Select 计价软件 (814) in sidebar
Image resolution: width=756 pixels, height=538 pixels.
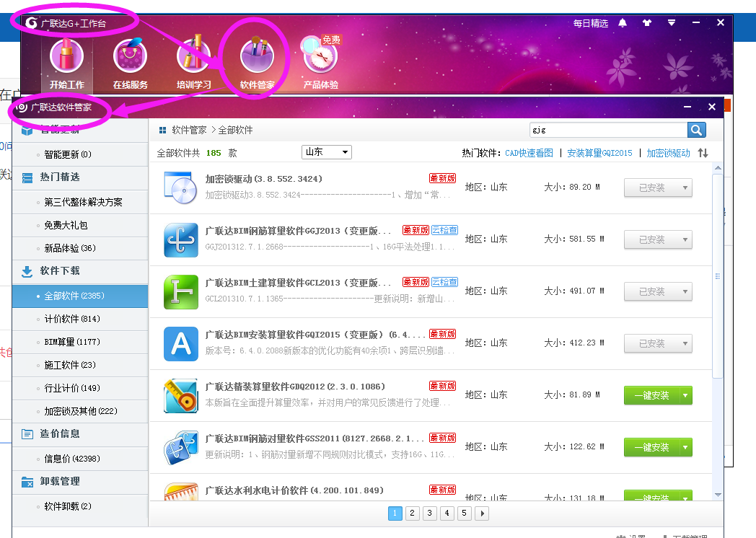coord(80,319)
